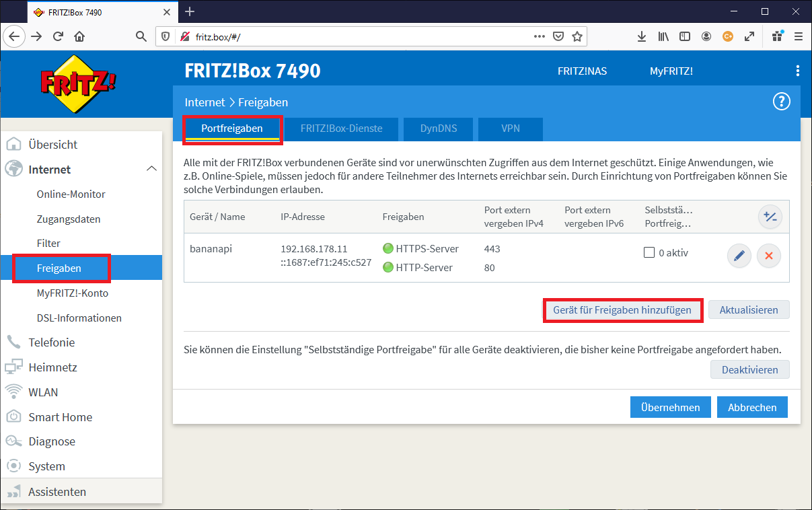Open the DynDNS tab
This screenshot has height=510, width=812.
(439, 129)
